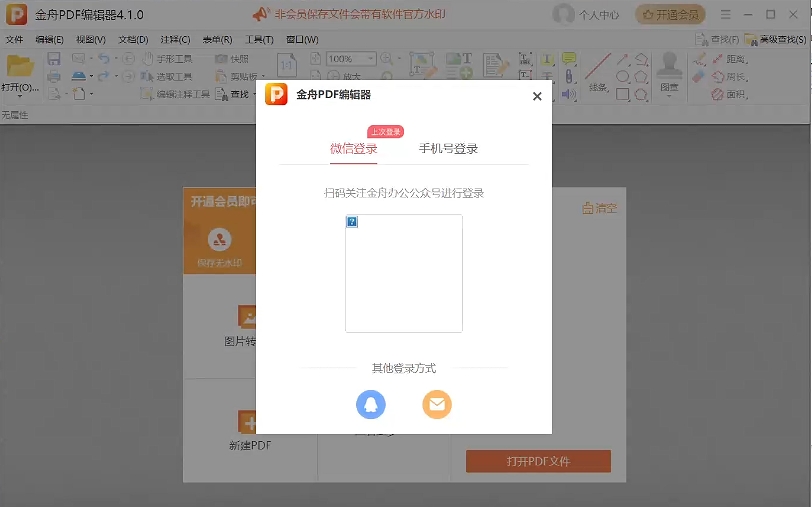
Task: Click the 1:1 actual size icon
Action: [286, 65]
